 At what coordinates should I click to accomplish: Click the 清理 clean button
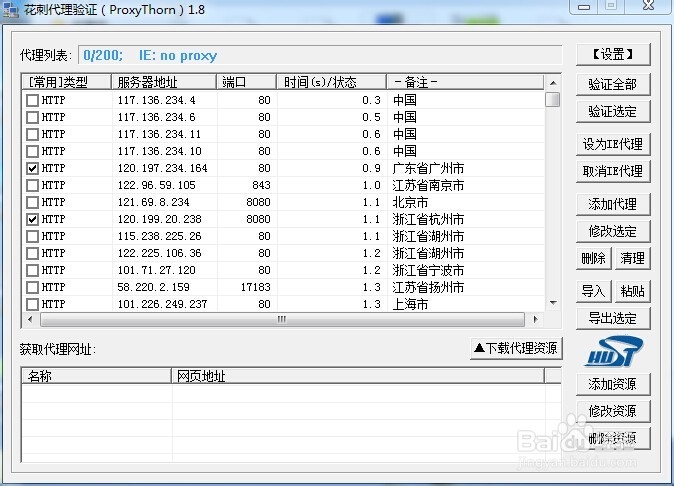[x=632, y=258]
